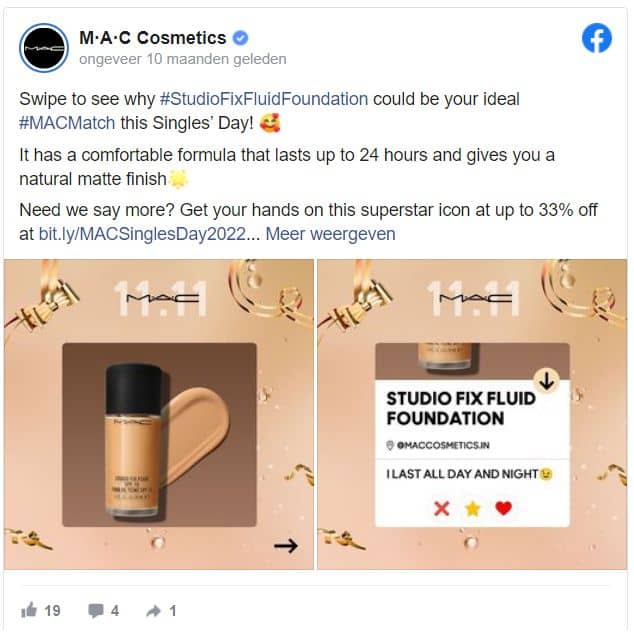This screenshot has height=635, width=634.
Task: Open the #MACMatch hashtag link
Action: 67,123
